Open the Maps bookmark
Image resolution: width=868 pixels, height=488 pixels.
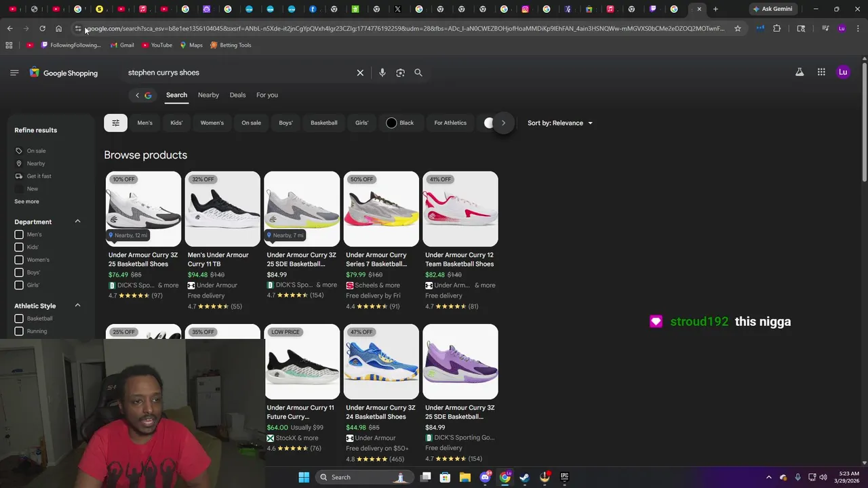(191, 45)
